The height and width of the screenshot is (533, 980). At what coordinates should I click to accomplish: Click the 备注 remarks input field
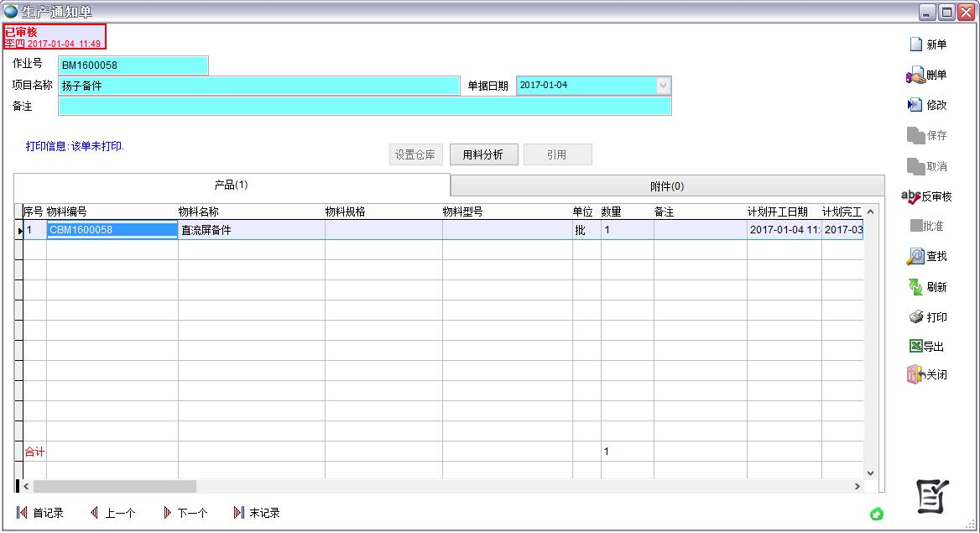pos(364,107)
